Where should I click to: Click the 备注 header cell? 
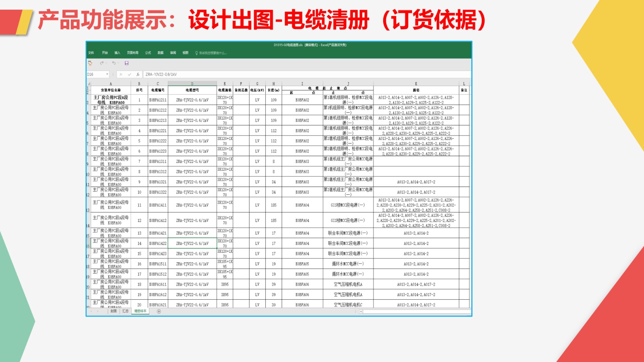click(x=464, y=90)
